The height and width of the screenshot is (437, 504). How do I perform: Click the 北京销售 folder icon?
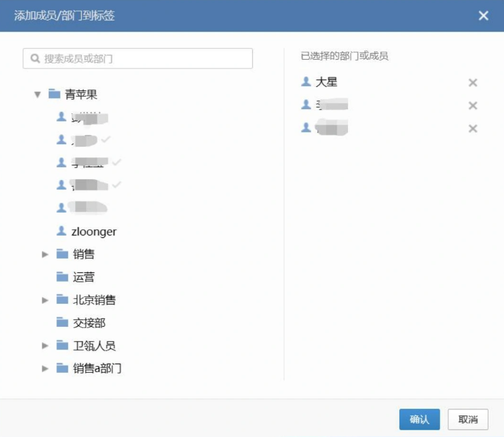pos(62,300)
